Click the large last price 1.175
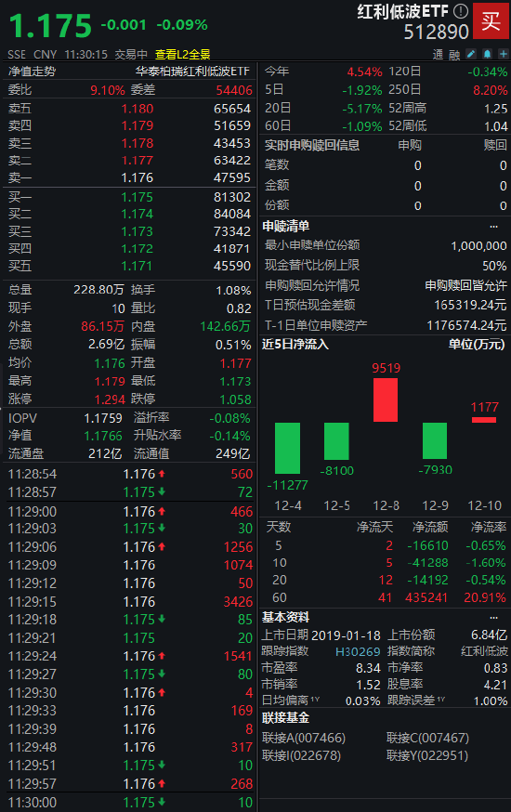This screenshot has width=511, height=812. click(50, 26)
